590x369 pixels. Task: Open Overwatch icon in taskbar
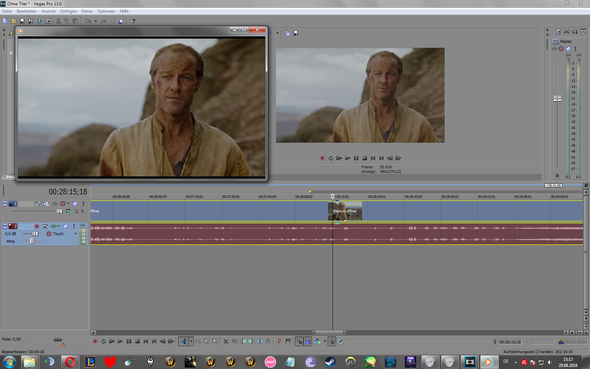(350, 362)
